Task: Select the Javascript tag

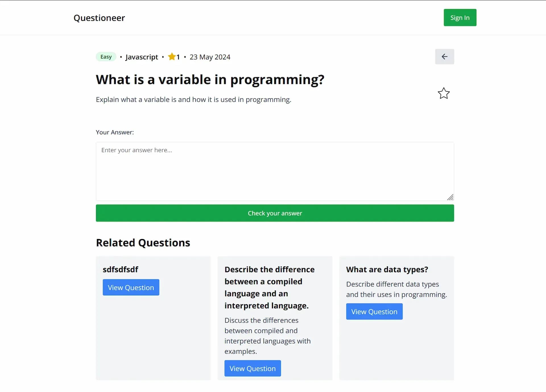Action: [x=141, y=57]
